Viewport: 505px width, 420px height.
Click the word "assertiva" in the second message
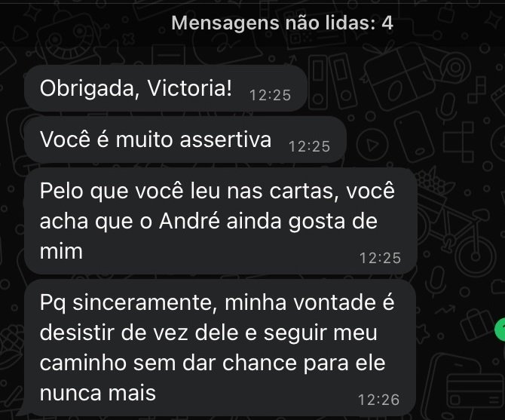click(x=225, y=139)
